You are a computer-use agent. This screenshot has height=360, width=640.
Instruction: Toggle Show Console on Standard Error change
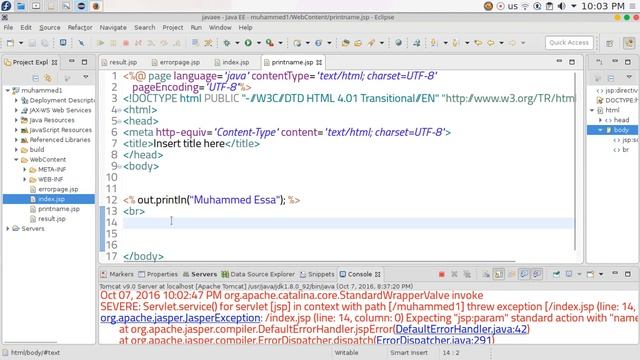[537, 274]
